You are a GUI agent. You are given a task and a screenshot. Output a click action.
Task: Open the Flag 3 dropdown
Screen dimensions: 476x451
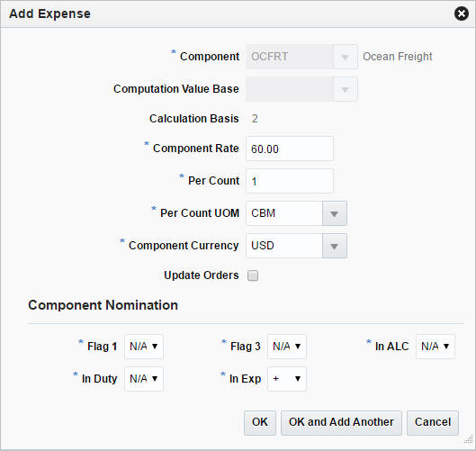287,347
